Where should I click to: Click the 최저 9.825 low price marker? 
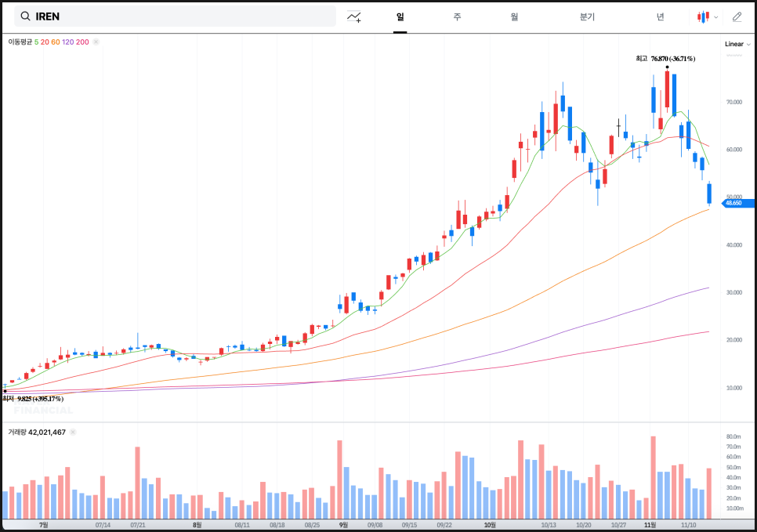click(x=33, y=399)
